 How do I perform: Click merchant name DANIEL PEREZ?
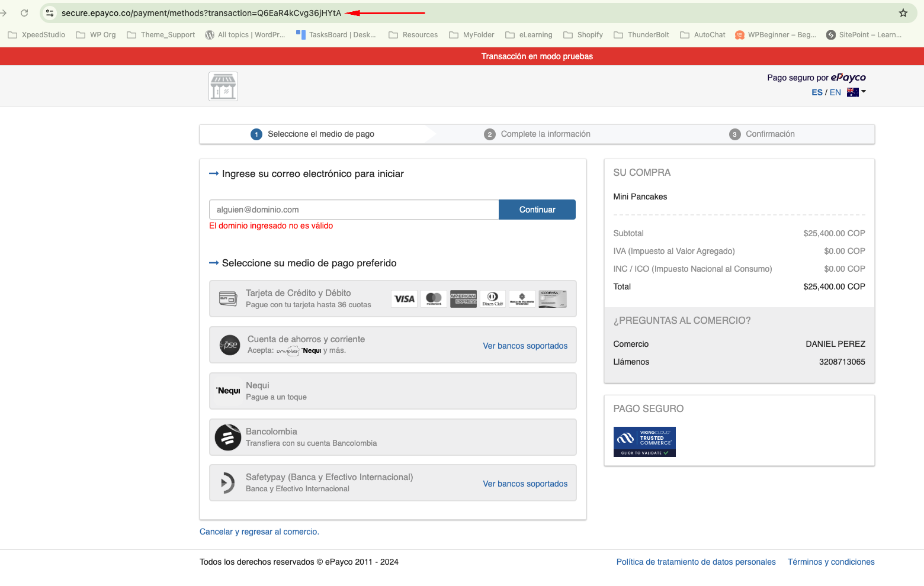835,344
